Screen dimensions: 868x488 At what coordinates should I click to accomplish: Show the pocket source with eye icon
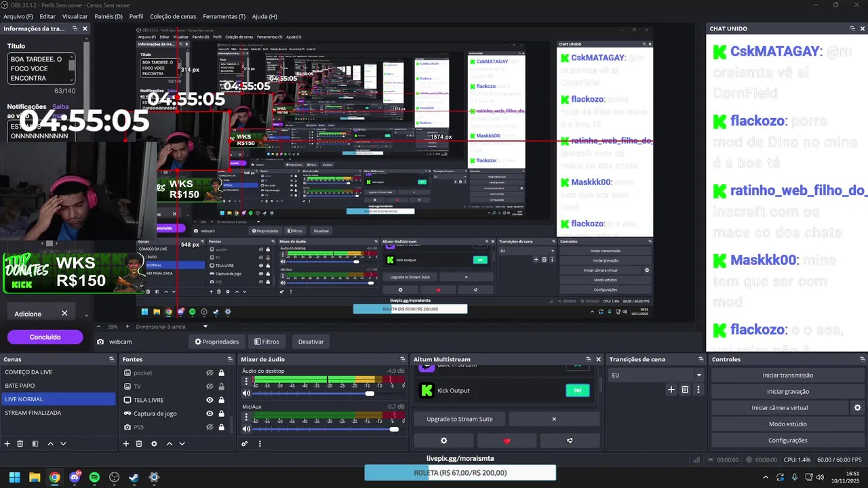[x=210, y=373]
